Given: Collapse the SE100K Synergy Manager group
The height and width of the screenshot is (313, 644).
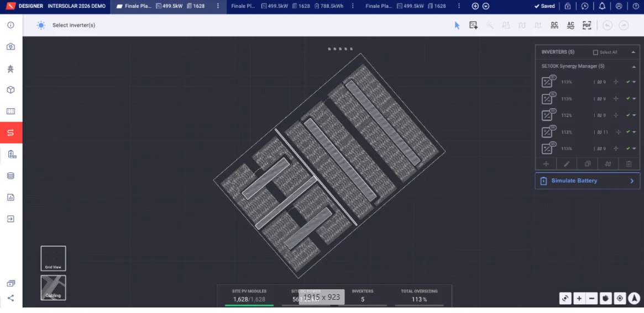Looking at the screenshot, I should (633, 66).
